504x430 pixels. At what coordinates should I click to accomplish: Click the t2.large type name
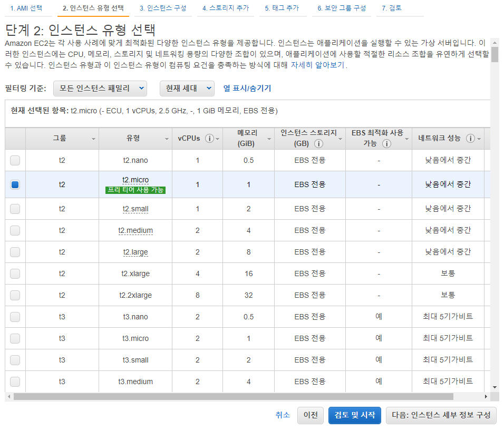click(135, 252)
